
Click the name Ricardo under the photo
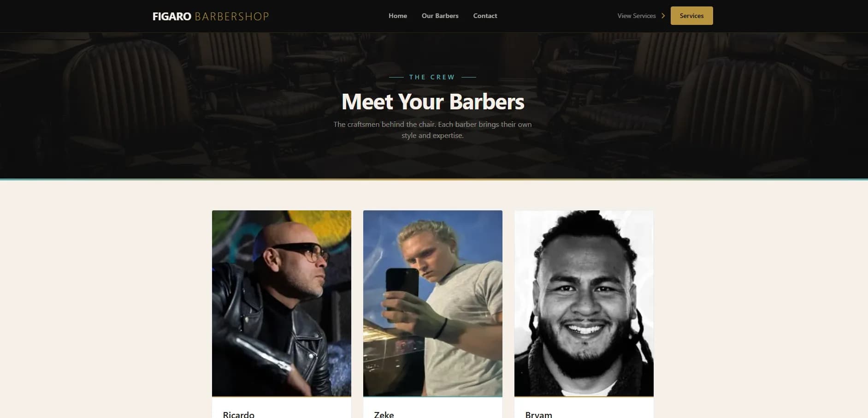(x=238, y=414)
